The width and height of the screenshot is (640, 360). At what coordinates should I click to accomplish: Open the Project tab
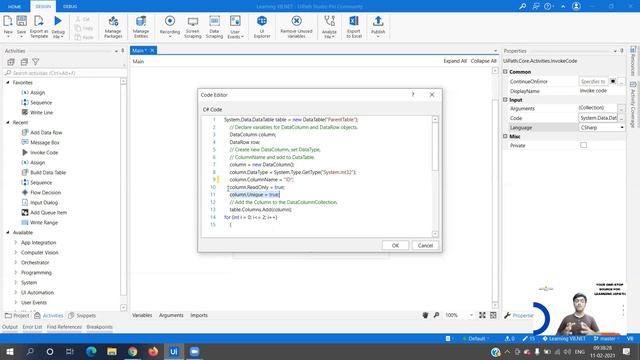point(17,316)
